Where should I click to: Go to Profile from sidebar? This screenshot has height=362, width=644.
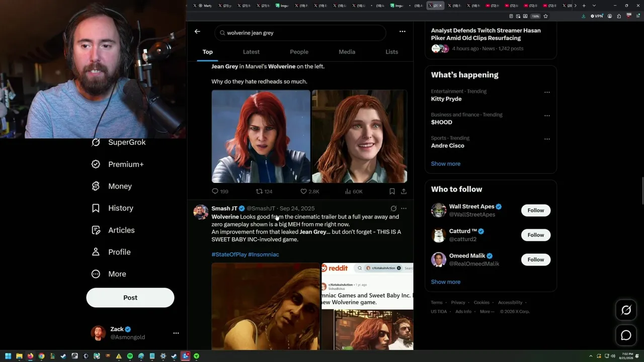coord(111,252)
